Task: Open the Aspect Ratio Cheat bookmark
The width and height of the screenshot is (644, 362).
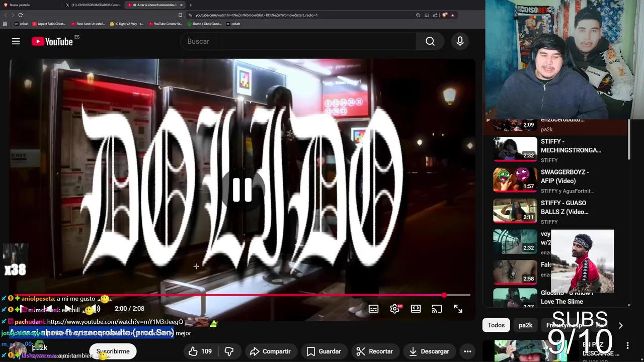Action: [x=49, y=24]
